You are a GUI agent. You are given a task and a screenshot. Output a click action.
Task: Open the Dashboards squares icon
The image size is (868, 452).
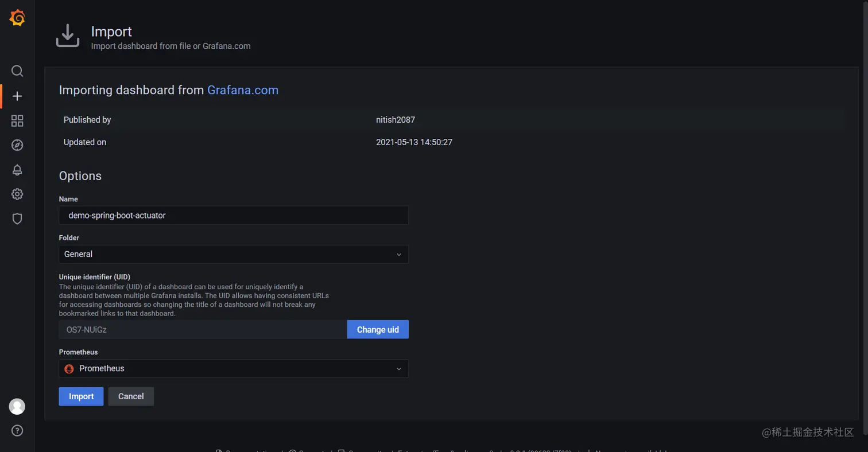click(17, 120)
